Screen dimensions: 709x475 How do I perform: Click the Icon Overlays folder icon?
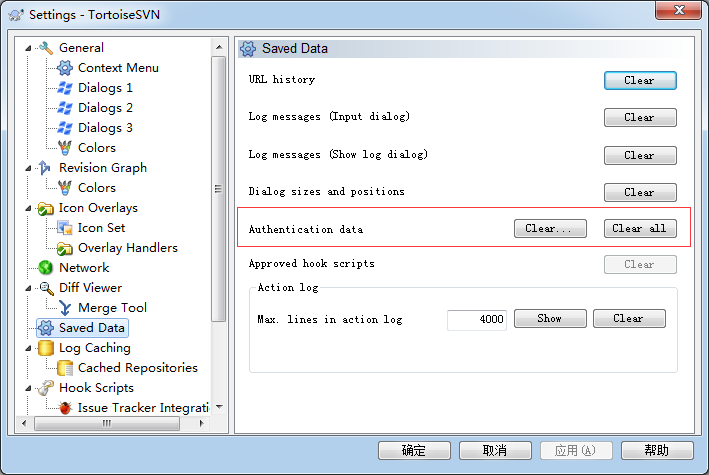tap(46, 208)
